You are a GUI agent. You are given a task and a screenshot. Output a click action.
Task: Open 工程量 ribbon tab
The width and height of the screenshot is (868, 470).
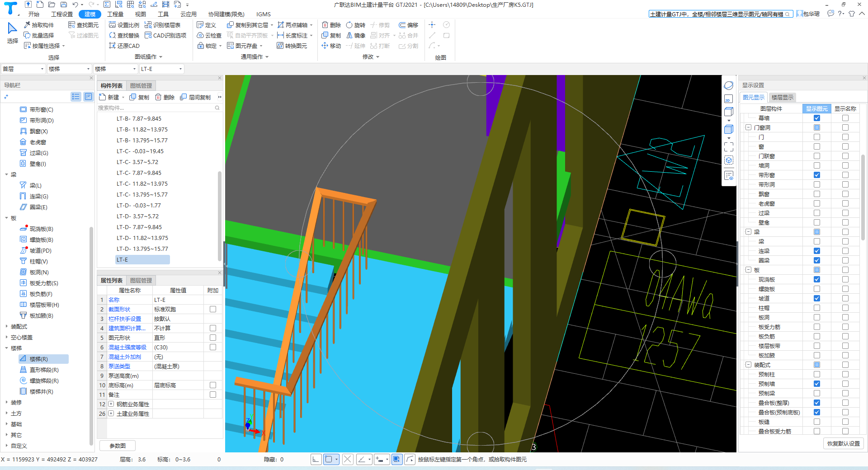pyautogui.click(x=115, y=14)
